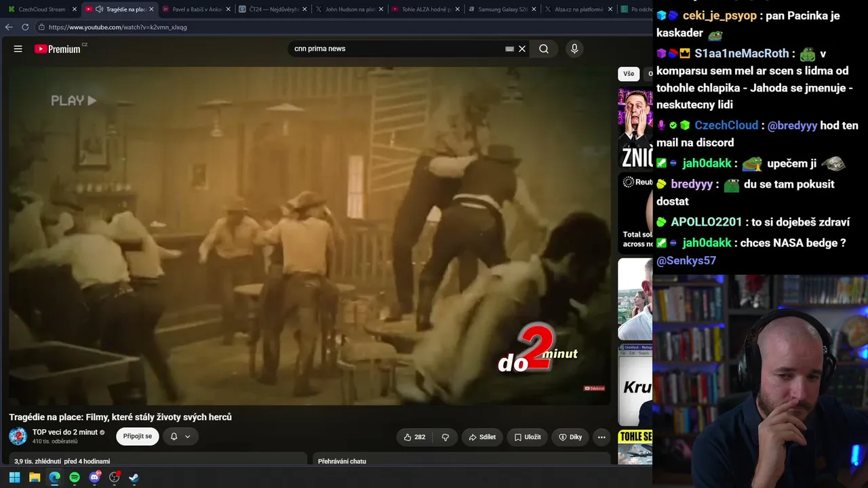Click username S1aa1neMacRoth in chat

(742, 54)
